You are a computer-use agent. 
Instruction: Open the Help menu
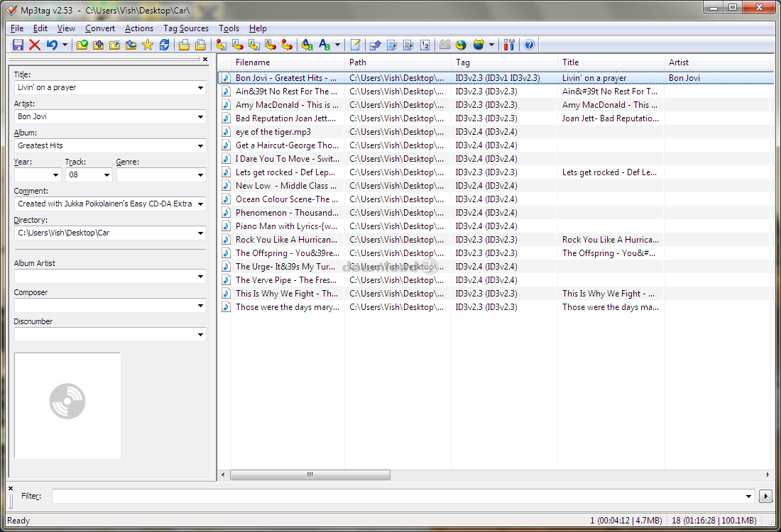[258, 28]
